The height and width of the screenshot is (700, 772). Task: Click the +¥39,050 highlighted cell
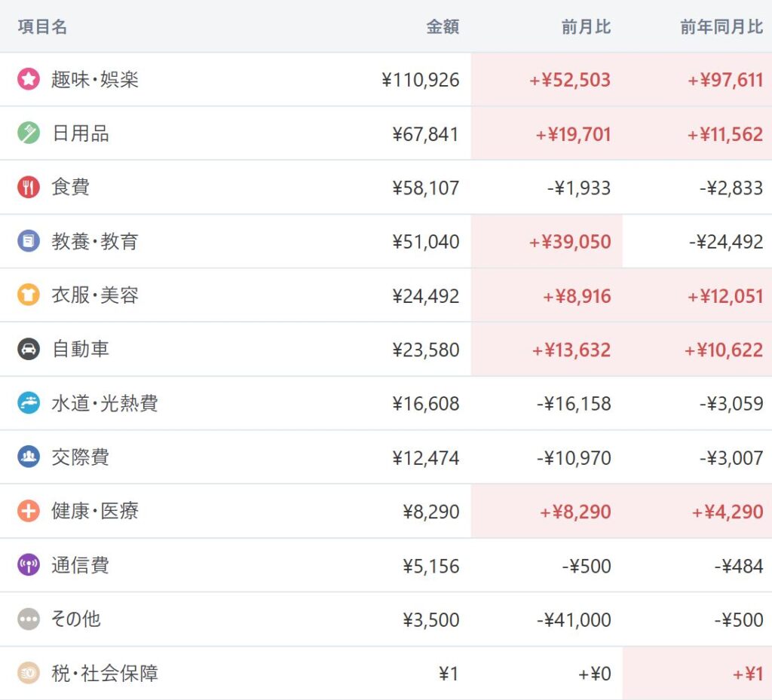click(547, 241)
